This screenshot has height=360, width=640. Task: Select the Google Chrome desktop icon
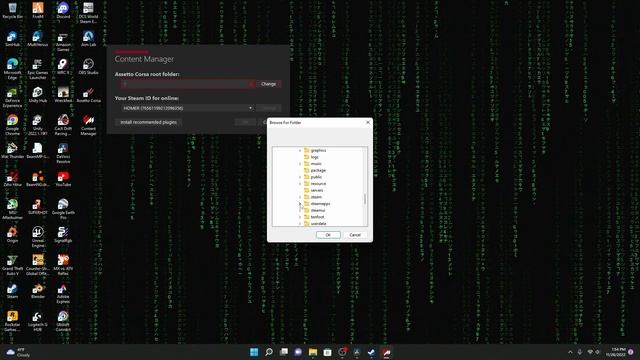12,124
